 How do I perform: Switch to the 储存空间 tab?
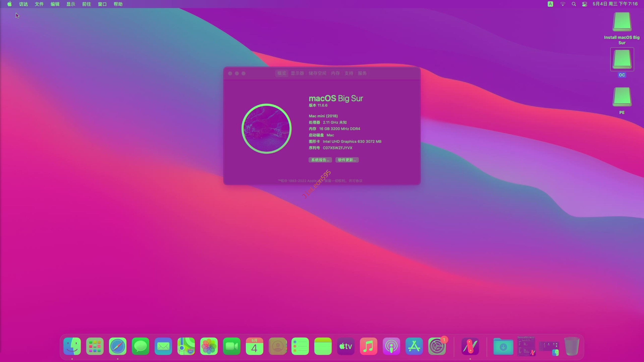click(317, 73)
